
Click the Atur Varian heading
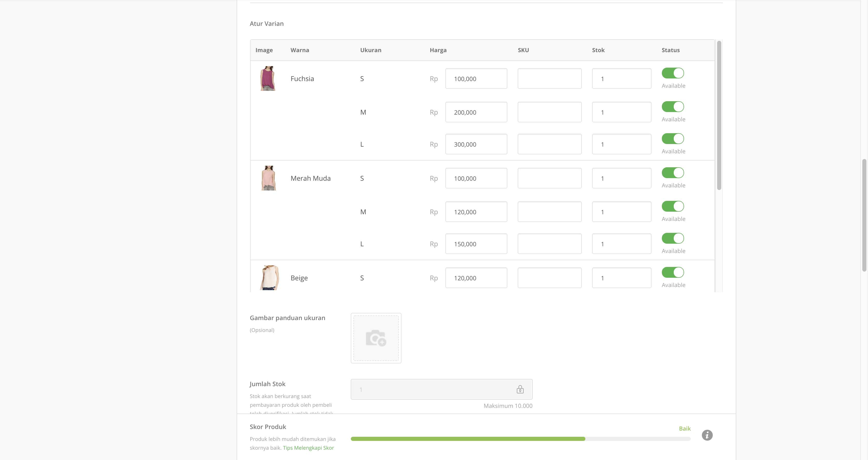point(267,23)
